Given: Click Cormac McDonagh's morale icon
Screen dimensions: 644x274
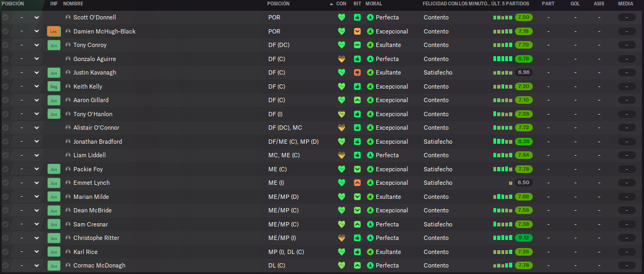Looking at the screenshot, I should point(370,265).
